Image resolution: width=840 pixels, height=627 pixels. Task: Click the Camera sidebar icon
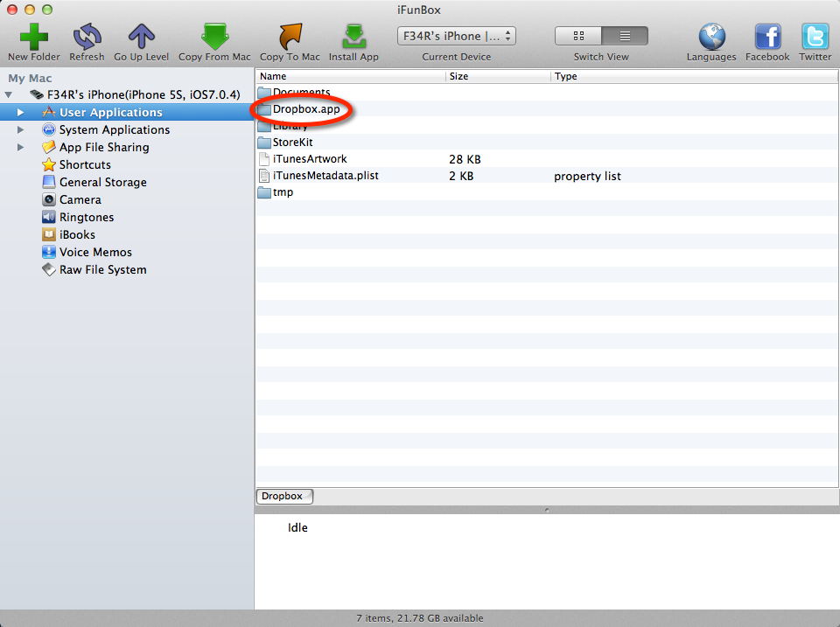[49, 199]
